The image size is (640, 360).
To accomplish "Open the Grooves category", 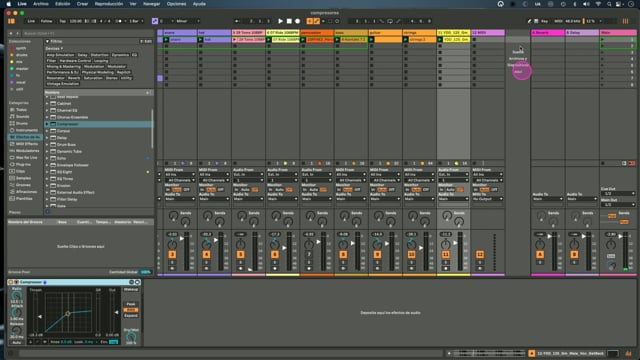I will tap(23, 185).
